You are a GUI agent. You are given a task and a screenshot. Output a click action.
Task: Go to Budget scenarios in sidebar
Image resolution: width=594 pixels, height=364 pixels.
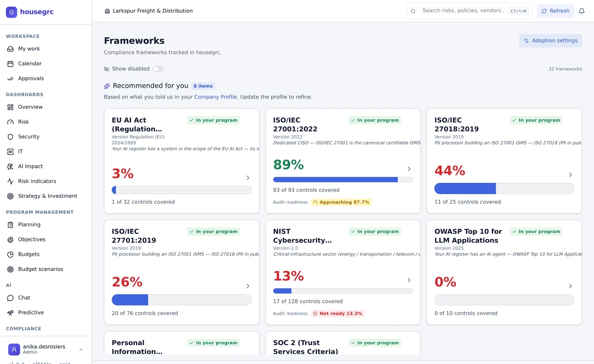46,269
